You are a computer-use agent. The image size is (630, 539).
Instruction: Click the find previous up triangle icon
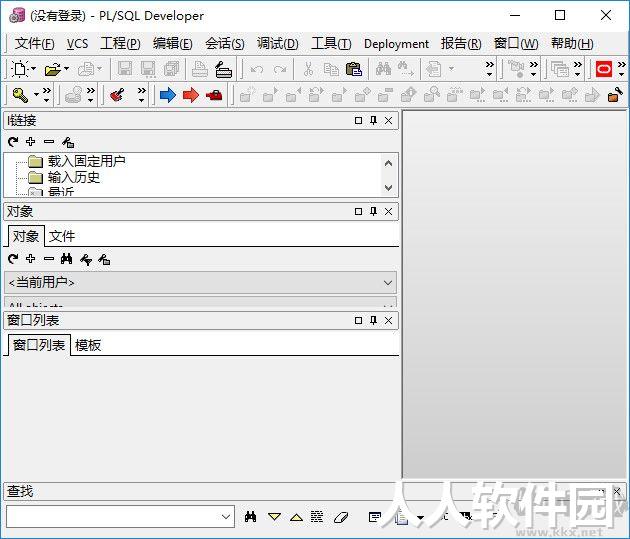pyautogui.click(x=297, y=517)
